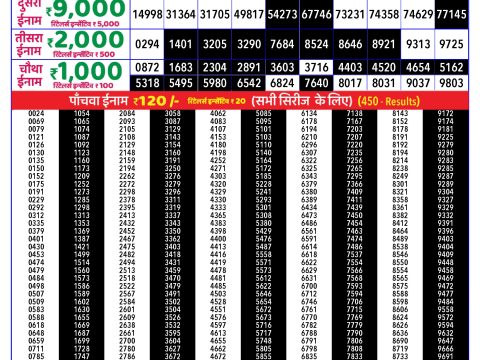Click the पाँचवा ईनाम ₹120 heading
Screen dimensions: 480x360
(124, 101)
